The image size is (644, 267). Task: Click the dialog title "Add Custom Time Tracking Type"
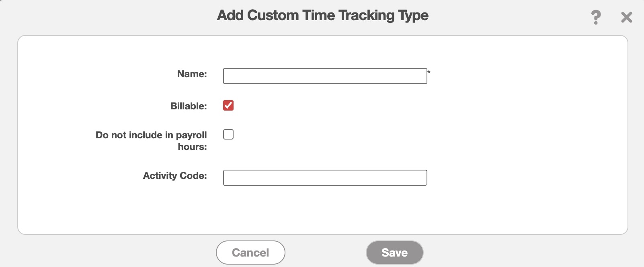[322, 15]
